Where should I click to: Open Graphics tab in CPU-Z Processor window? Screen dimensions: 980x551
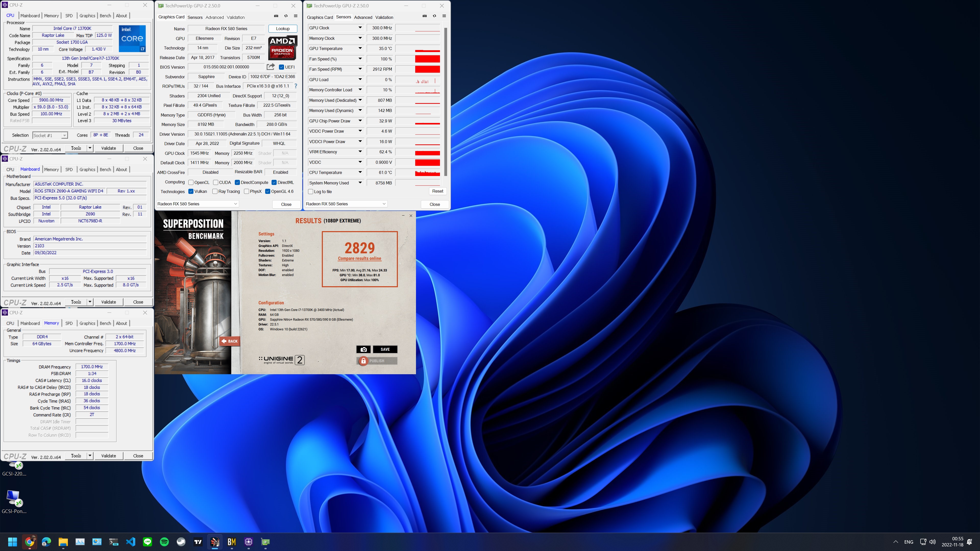pyautogui.click(x=87, y=16)
